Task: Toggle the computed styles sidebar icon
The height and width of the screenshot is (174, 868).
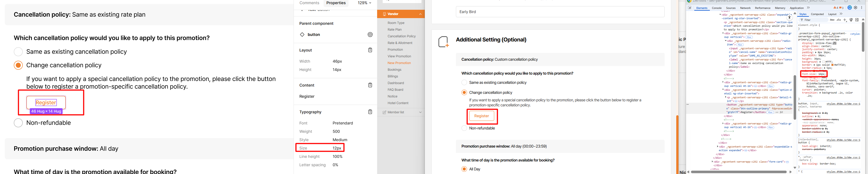Action: [857, 20]
